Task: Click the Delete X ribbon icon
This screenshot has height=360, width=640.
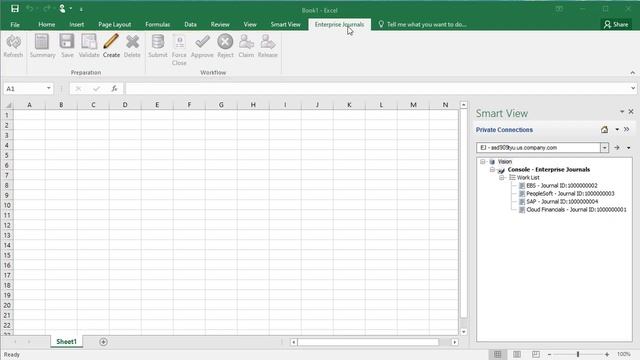Action: [132, 42]
